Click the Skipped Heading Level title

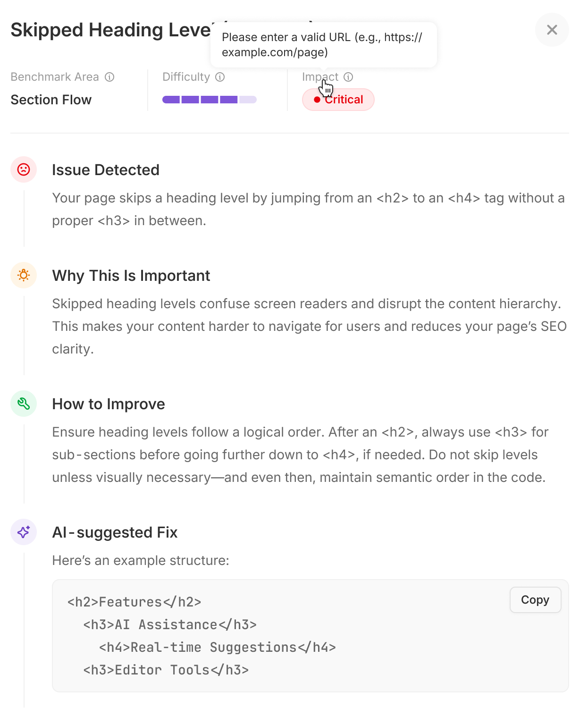pyautogui.click(x=109, y=29)
